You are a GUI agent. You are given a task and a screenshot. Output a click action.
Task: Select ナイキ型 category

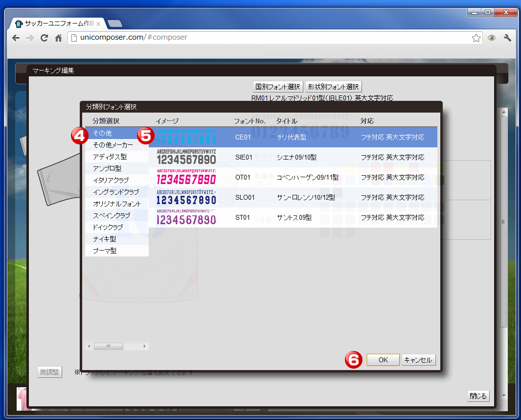coord(116,239)
